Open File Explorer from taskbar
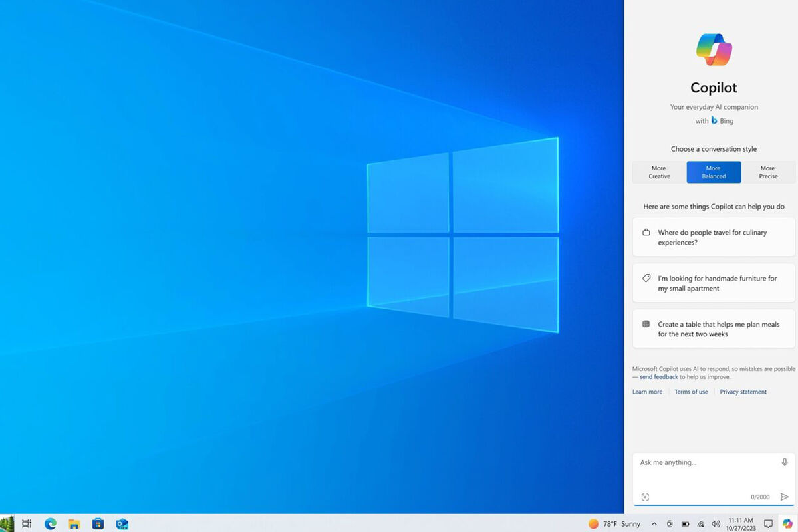Screen dimensions: 798x532 (x=74, y=524)
